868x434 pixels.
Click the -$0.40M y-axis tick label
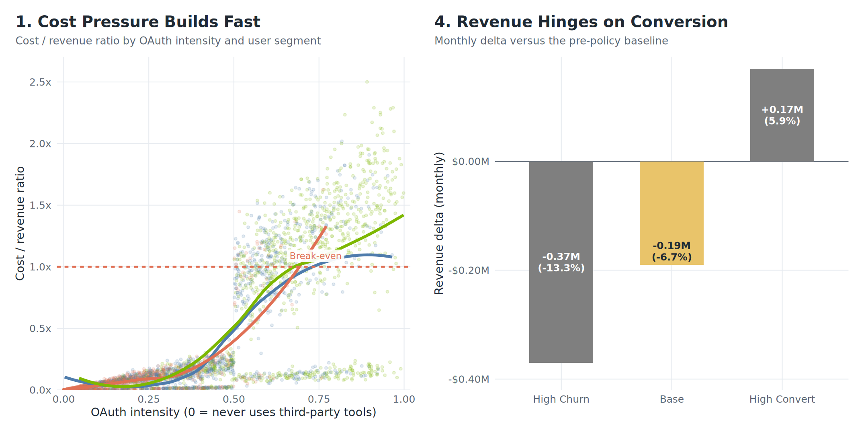click(x=469, y=379)
